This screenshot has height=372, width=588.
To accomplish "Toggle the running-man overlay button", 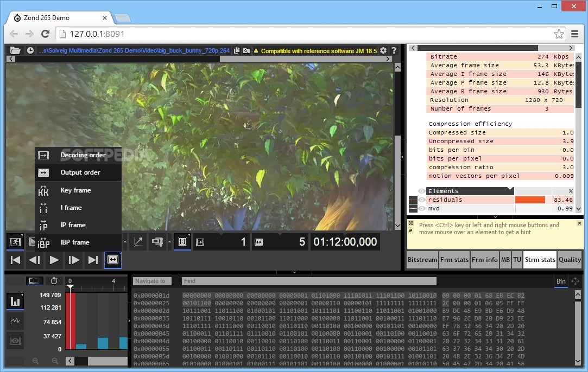I will point(15,242).
